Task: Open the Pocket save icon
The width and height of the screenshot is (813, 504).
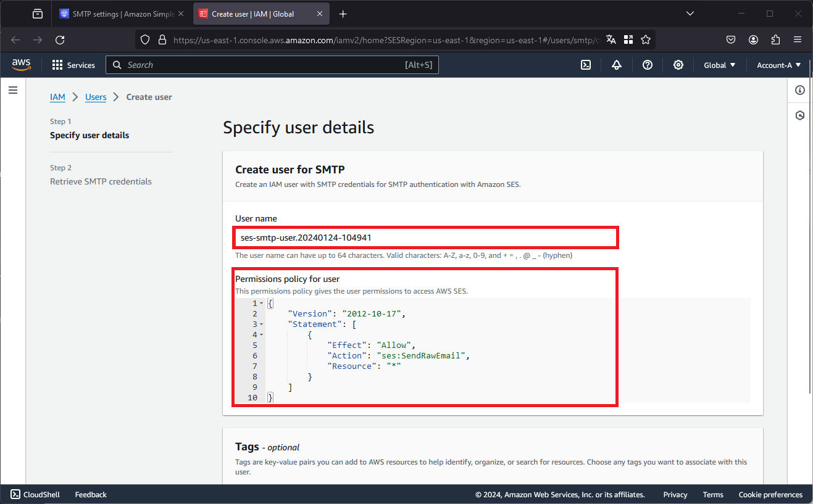Action: coord(731,39)
